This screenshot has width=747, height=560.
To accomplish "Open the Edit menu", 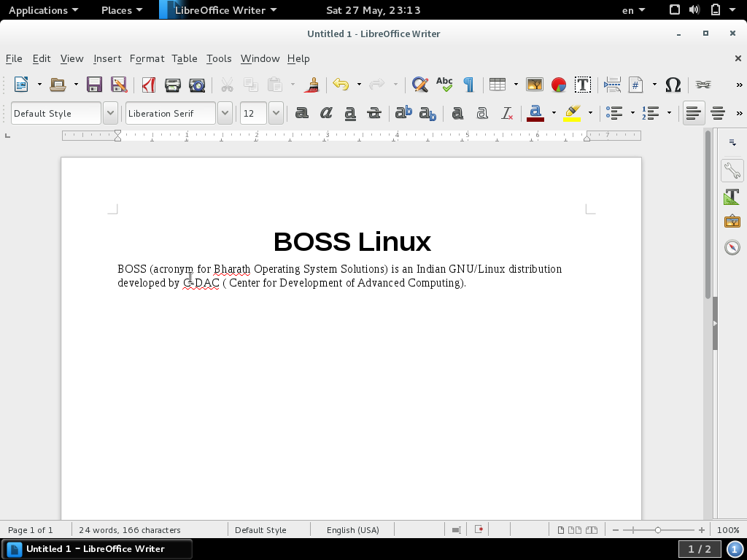I will tap(42, 58).
